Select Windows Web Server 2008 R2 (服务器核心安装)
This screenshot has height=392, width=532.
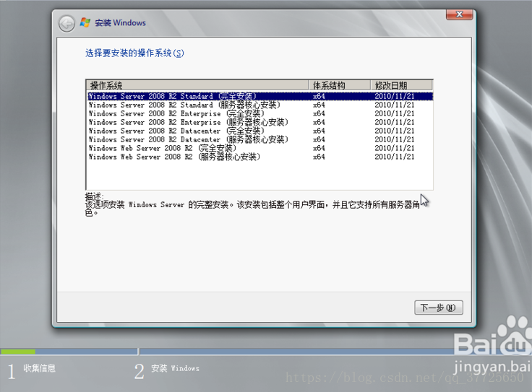pyautogui.click(x=260, y=157)
